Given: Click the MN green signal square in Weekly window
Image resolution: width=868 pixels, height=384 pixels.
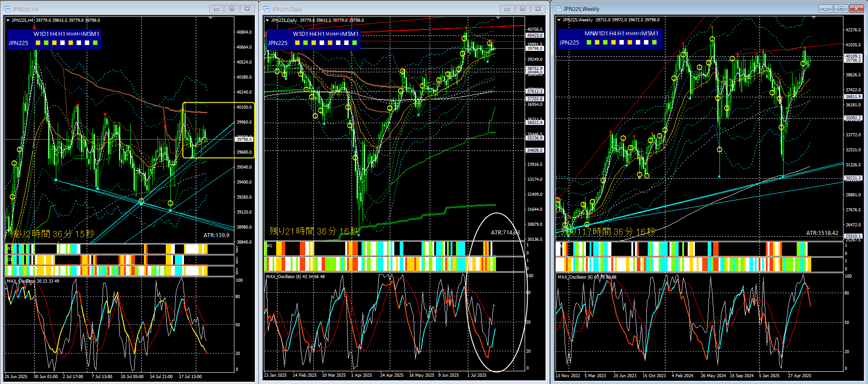Looking at the screenshot, I should click(x=589, y=42).
